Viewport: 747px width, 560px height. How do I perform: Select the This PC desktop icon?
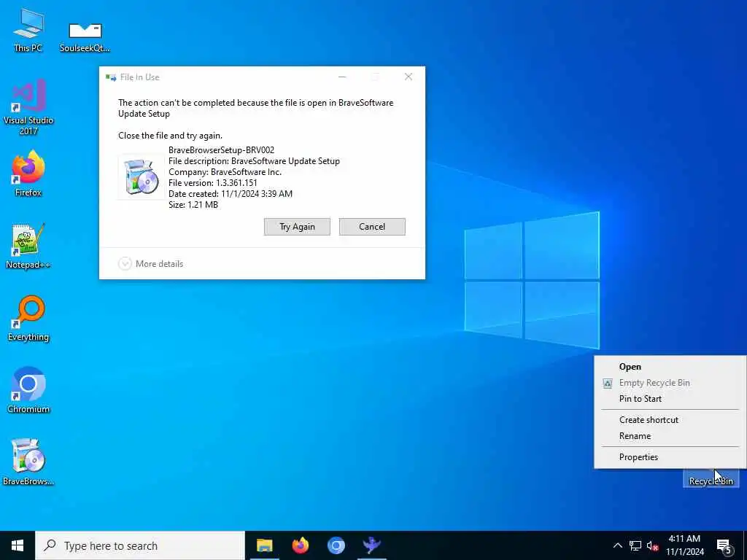click(x=28, y=30)
